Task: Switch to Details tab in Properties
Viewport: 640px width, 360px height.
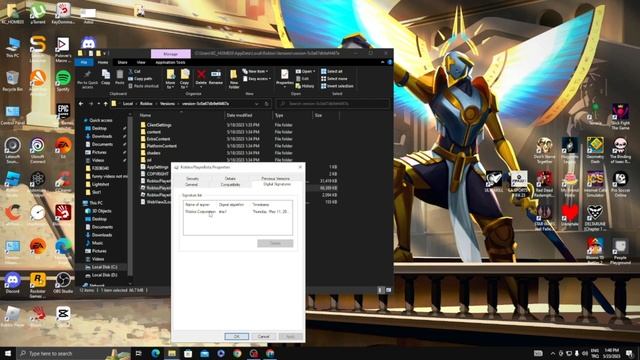Action: [230, 179]
